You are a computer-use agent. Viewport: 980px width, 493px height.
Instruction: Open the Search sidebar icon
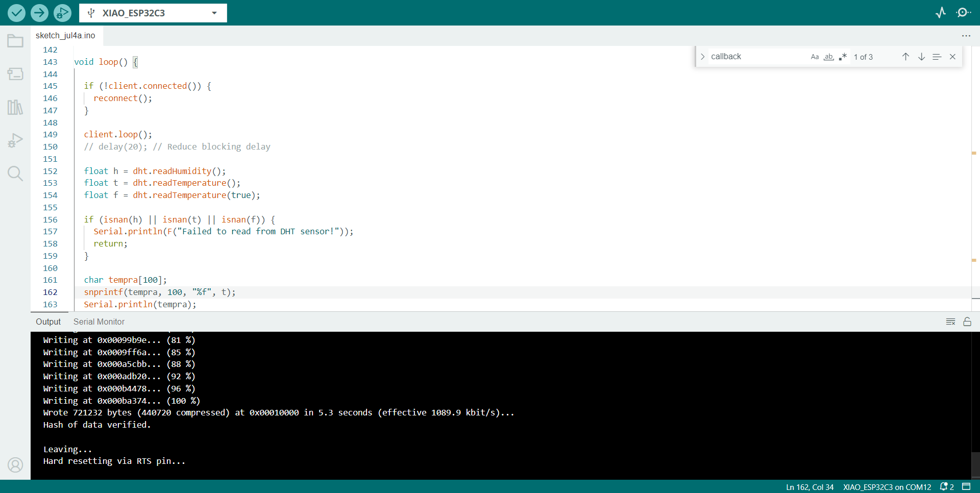coord(15,174)
